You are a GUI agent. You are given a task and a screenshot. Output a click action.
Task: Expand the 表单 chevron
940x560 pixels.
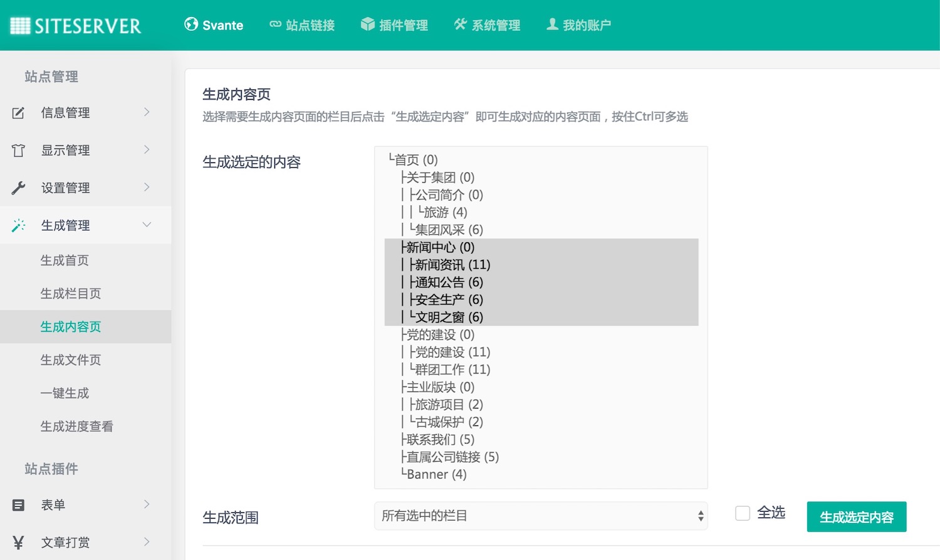[147, 504]
